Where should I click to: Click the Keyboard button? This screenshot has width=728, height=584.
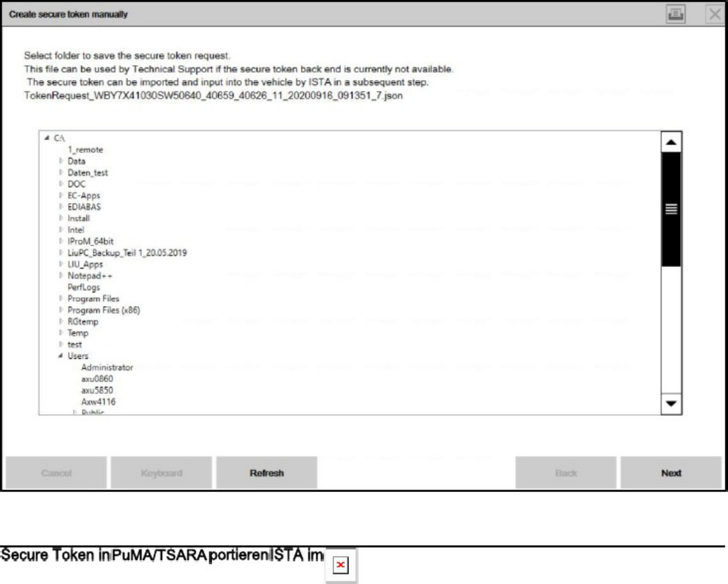(162, 473)
